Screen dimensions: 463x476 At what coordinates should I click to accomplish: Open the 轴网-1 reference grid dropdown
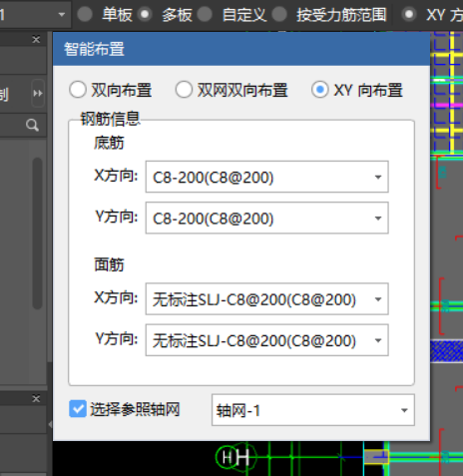pos(313,410)
